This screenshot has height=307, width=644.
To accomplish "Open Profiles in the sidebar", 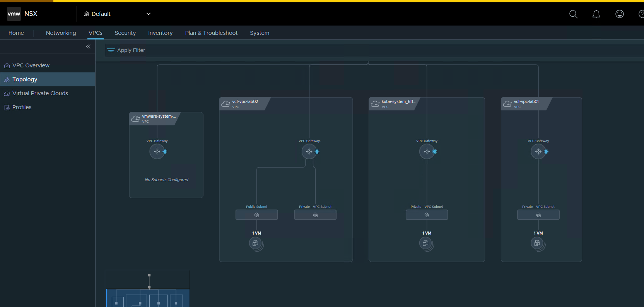I will click(x=22, y=107).
